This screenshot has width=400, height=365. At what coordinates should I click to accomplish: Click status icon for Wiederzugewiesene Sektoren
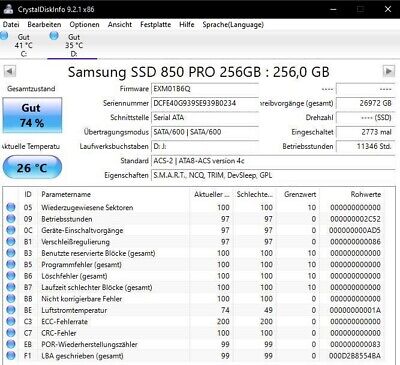coord(11,207)
